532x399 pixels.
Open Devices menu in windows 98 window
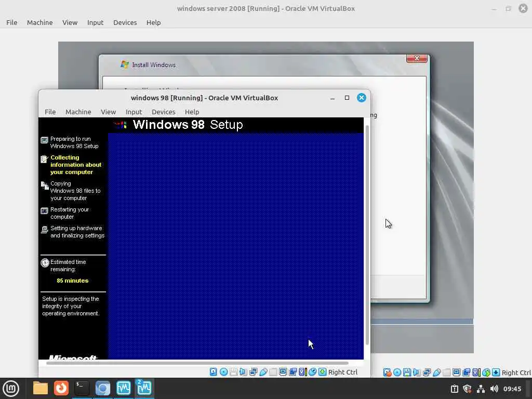pos(164,112)
